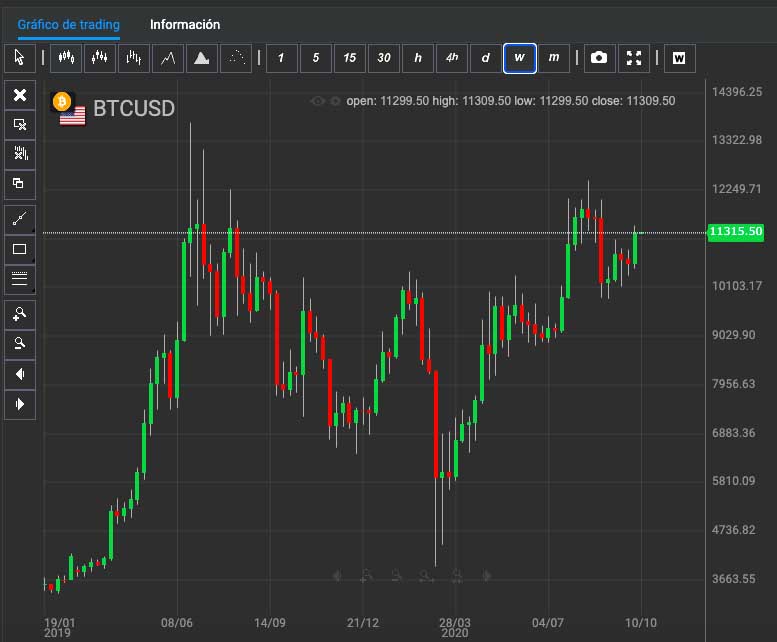Image resolution: width=777 pixels, height=642 pixels.
Task: Zoom in with the magnifier plus tool
Action: pyautogui.click(x=20, y=314)
